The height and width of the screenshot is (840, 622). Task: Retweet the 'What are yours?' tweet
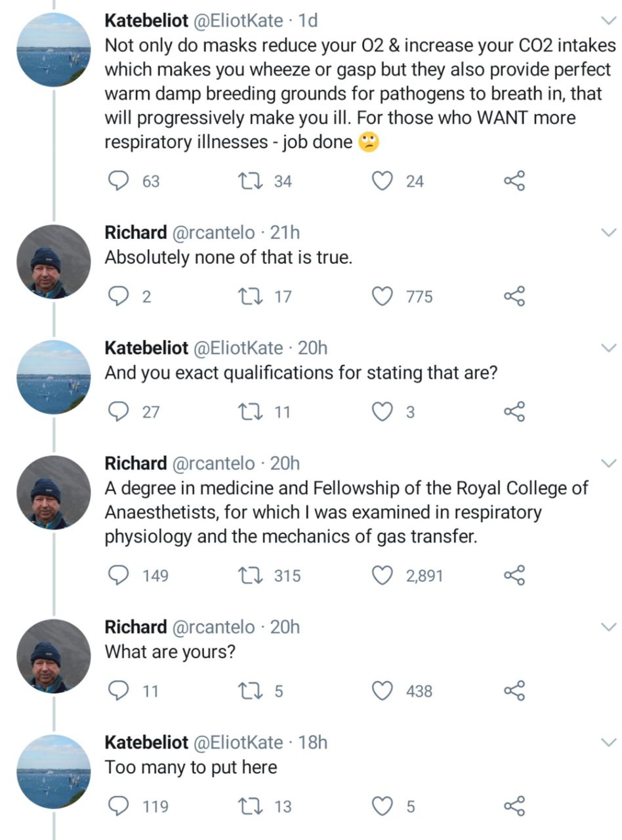pyautogui.click(x=250, y=691)
